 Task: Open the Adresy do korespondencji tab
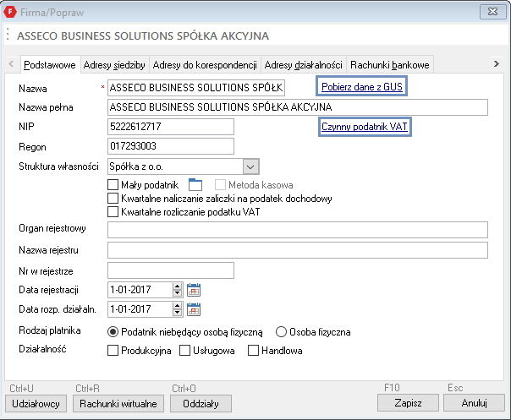[x=205, y=65]
